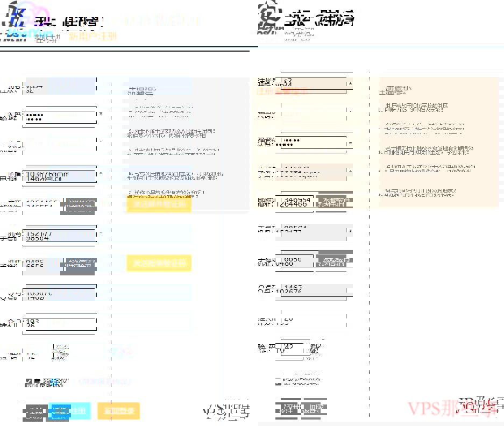Open the service terms link in blue form
504x426 pixels.
click(x=105, y=382)
